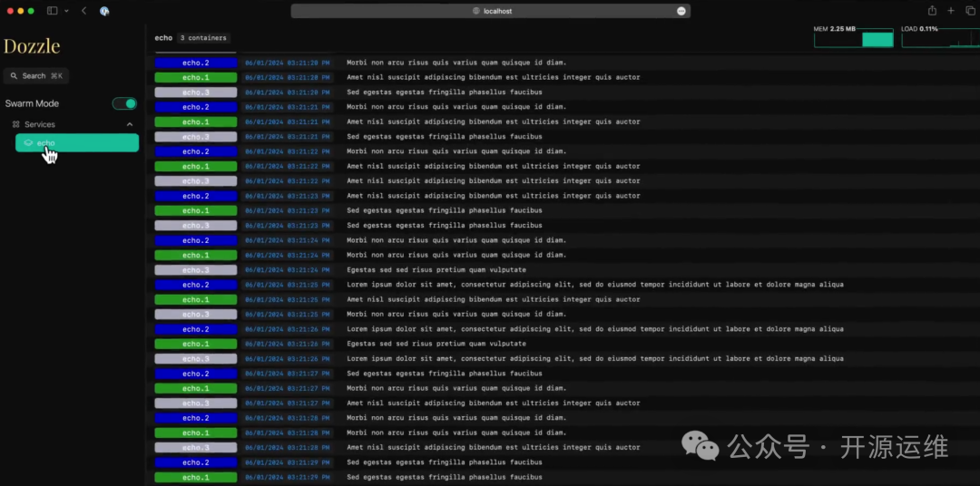
Task: Open the echo service in sidebar
Action: (77, 143)
